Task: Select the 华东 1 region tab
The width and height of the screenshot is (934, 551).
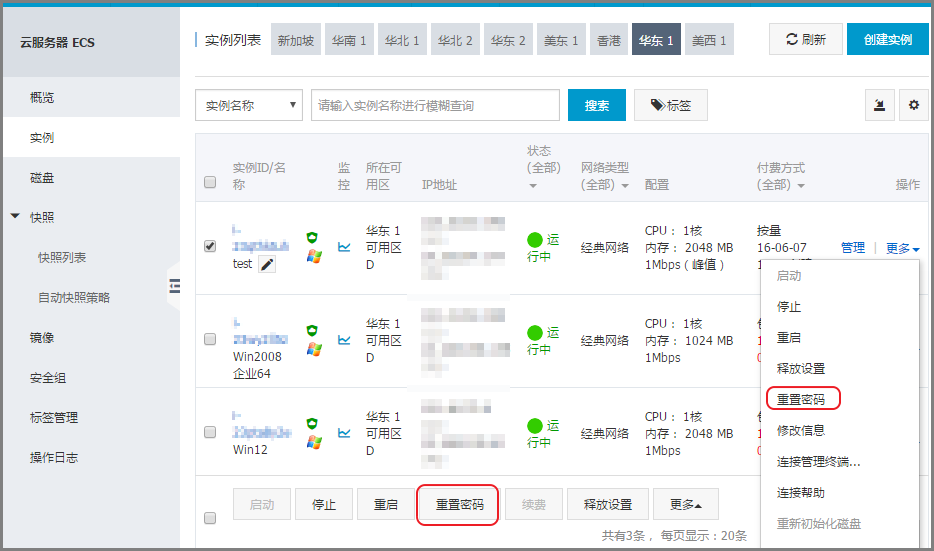Action: point(656,40)
